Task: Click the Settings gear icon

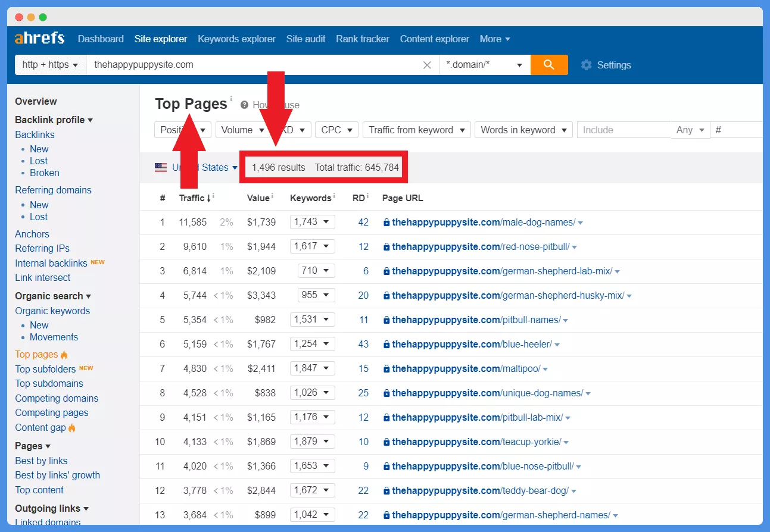Action: pos(587,65)
